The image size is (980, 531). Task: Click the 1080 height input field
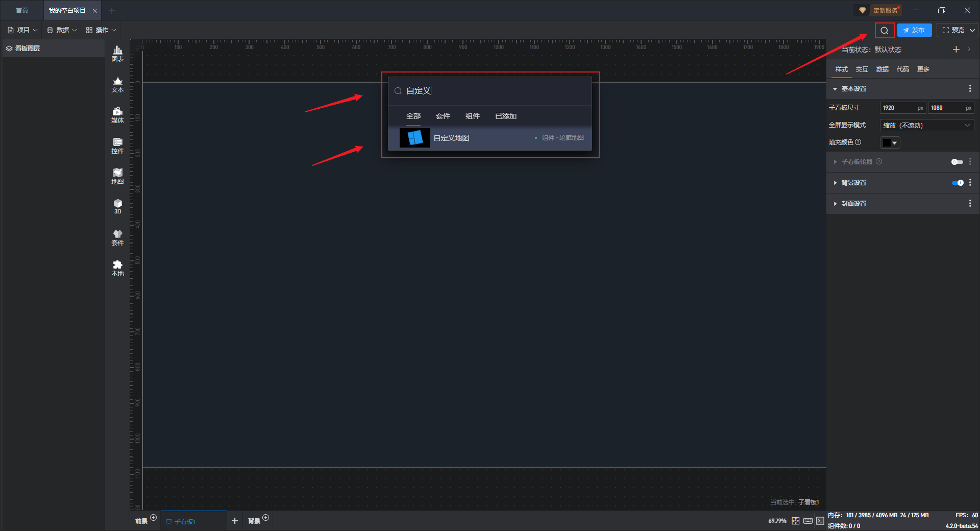(x=950, y=108)
